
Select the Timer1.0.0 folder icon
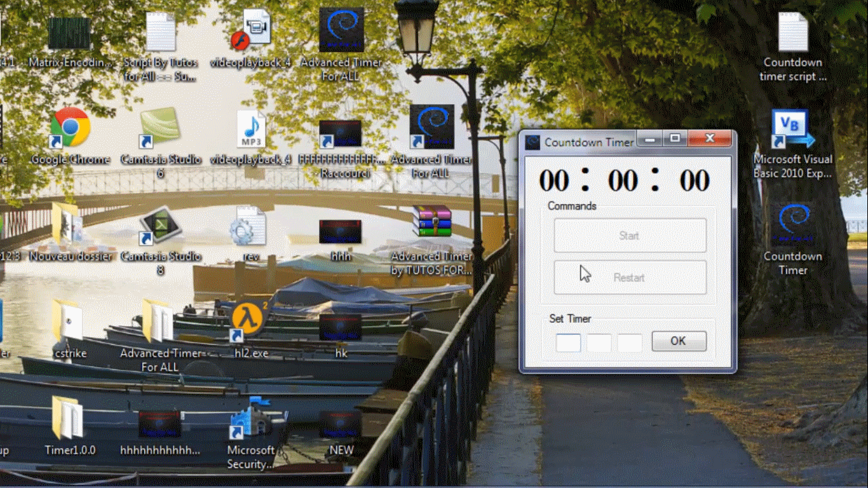coord(67,418)
